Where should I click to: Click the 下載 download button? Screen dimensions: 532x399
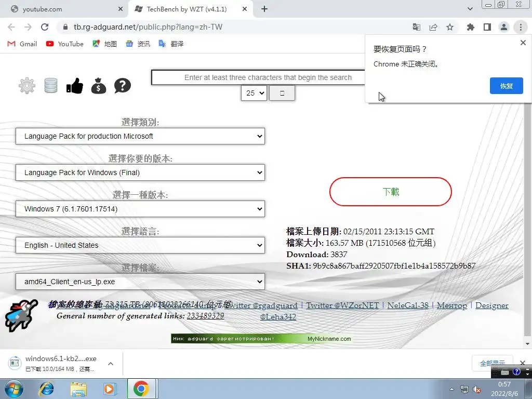coord(391,192)
